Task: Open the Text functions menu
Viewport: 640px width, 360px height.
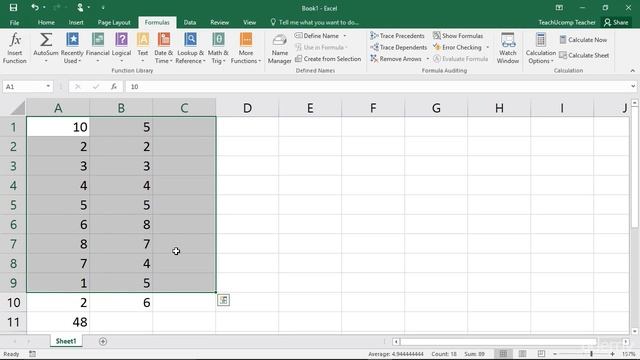Action: [143, 48]
